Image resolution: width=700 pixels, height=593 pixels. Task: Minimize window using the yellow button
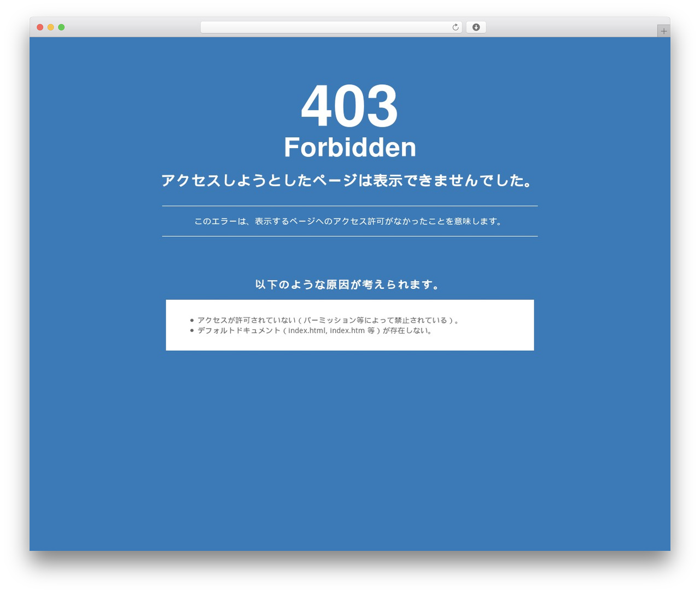[x=50, y=27]
